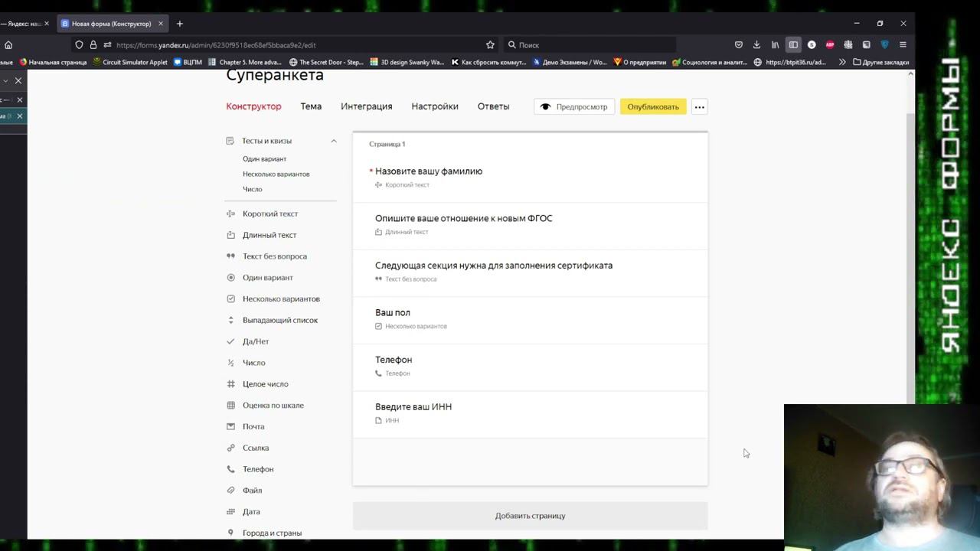This screenshot has height=551, width=980.
Task: Open the ABP Adblock Plus extension
Action: (x=830, y=45)
